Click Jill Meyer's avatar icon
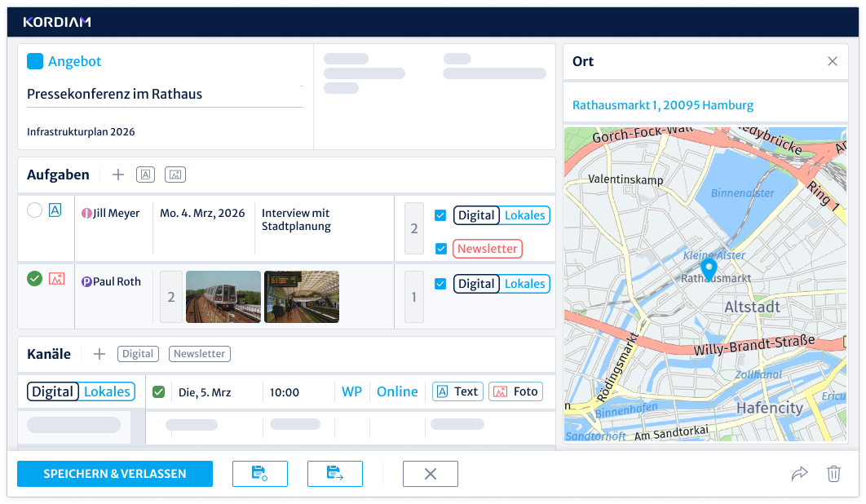866x504 pixels. click(x=86, y=214)
